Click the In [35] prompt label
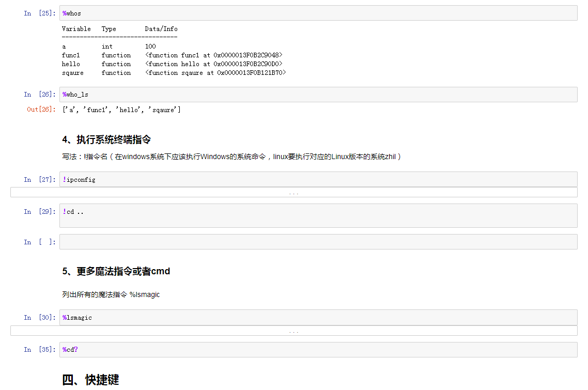Viewport: 588px width, 390px height. point(40,350)
